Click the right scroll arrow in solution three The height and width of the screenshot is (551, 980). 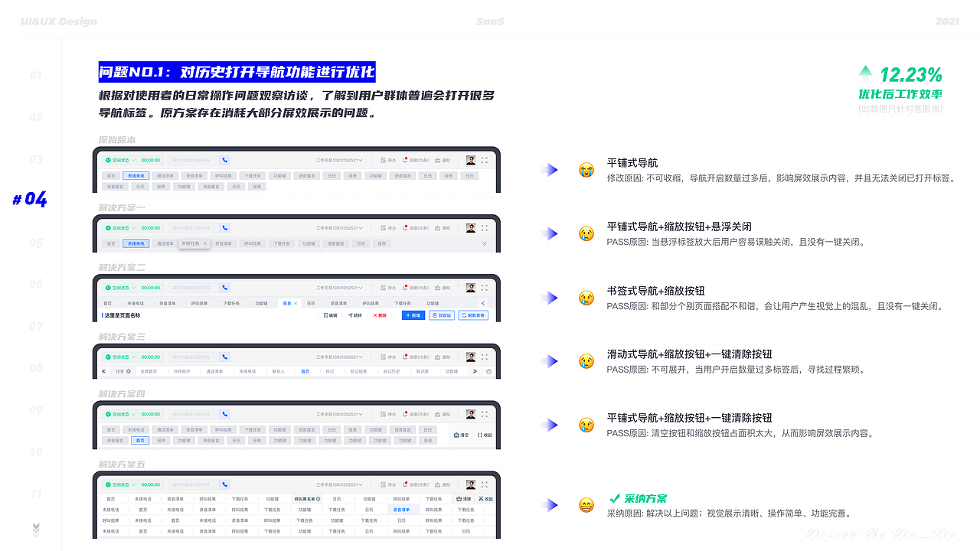[475, 371]
